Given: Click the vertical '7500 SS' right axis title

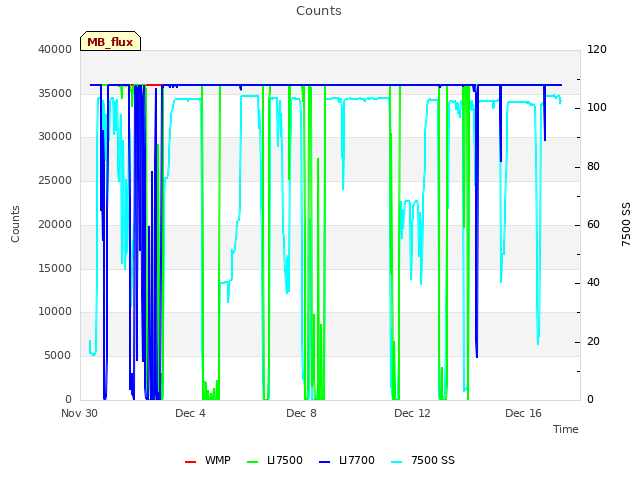Looking at the screenshot, I should 626,224.
